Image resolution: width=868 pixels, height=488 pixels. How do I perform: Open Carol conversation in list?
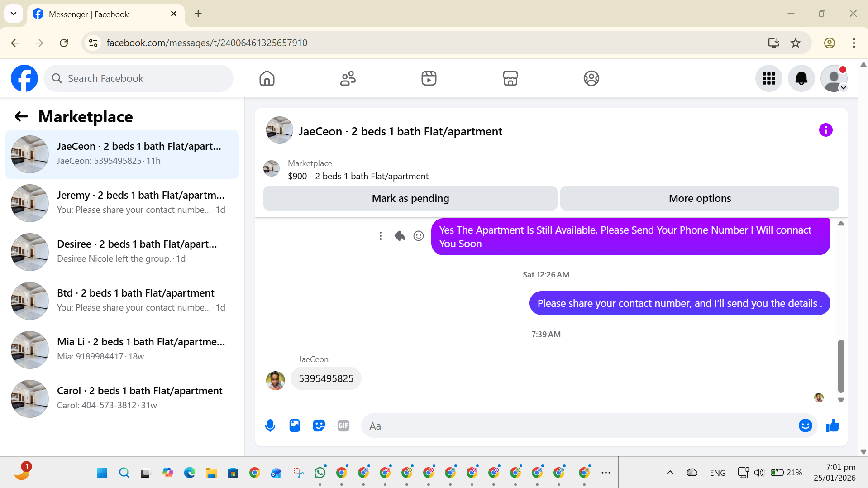tap(122, 399)
